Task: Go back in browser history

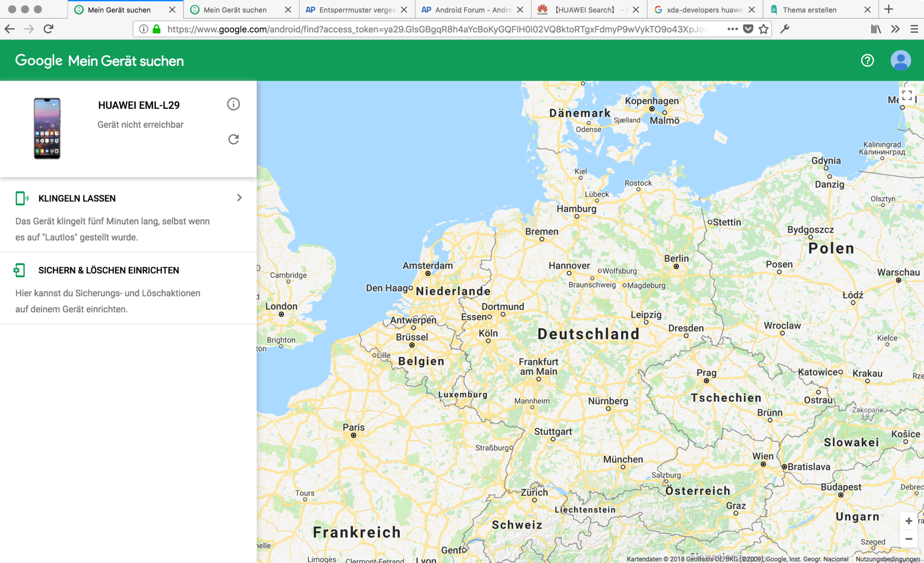Action: pyautogui.click(x=10, y=29)
